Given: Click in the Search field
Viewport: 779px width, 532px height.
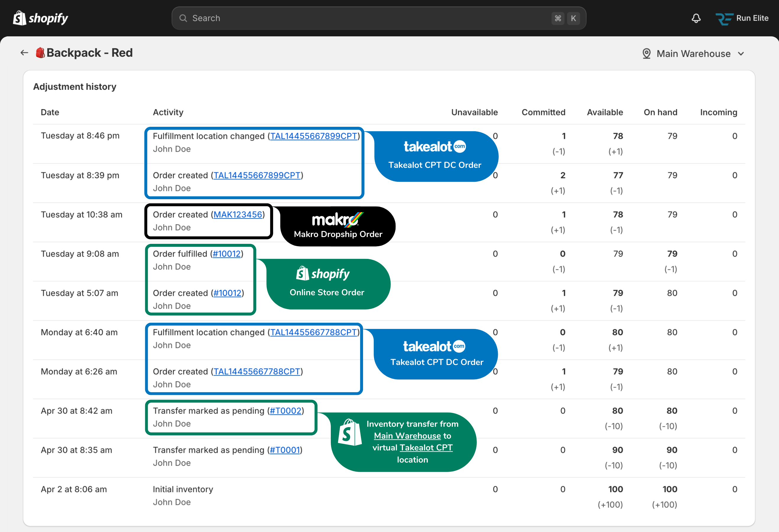Looking at the screenshot, I should pos(369,18).
